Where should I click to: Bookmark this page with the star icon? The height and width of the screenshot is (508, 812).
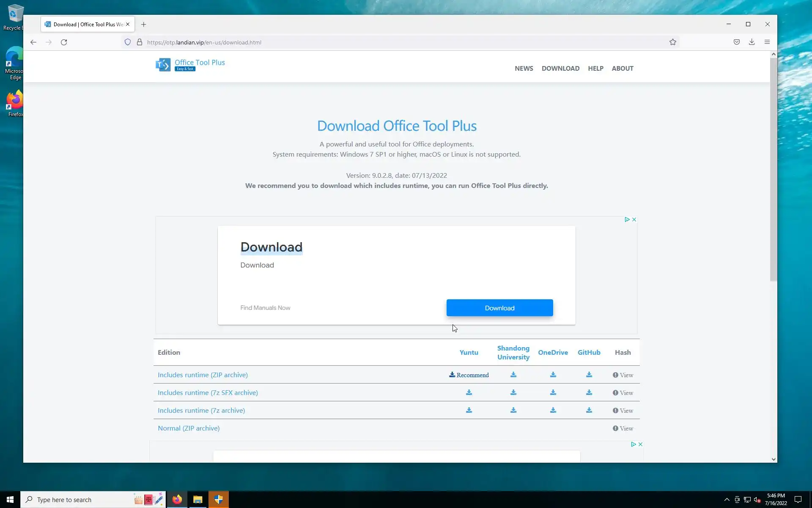[x=672, y=42]
